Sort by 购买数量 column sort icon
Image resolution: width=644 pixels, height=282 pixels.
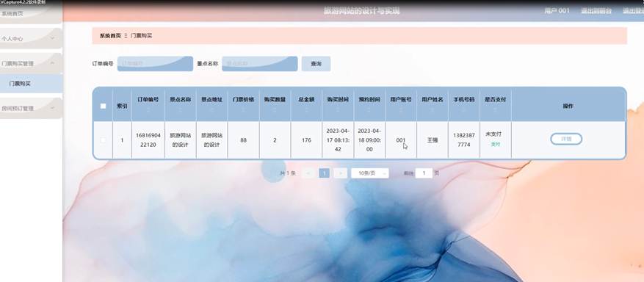click(x=275, y=110)
